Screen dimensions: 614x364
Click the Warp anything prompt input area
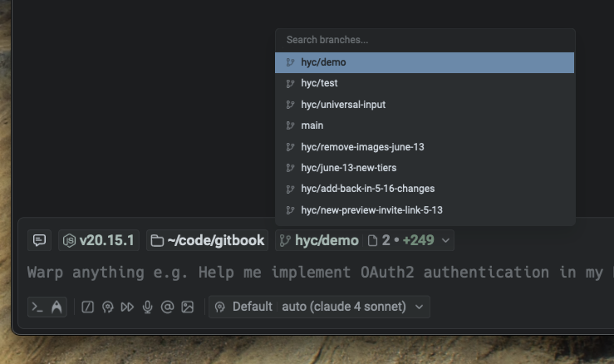coord(316,273)
